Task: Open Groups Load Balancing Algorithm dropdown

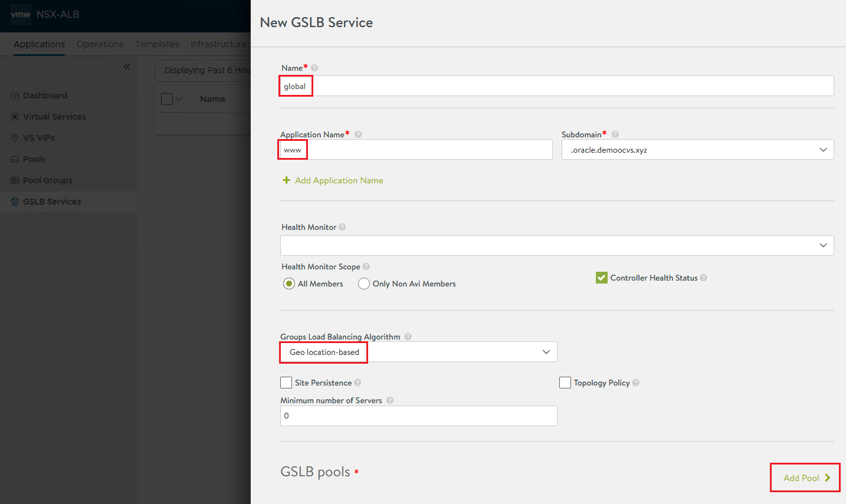Action: pyautogui.click(x=419, y=352)
